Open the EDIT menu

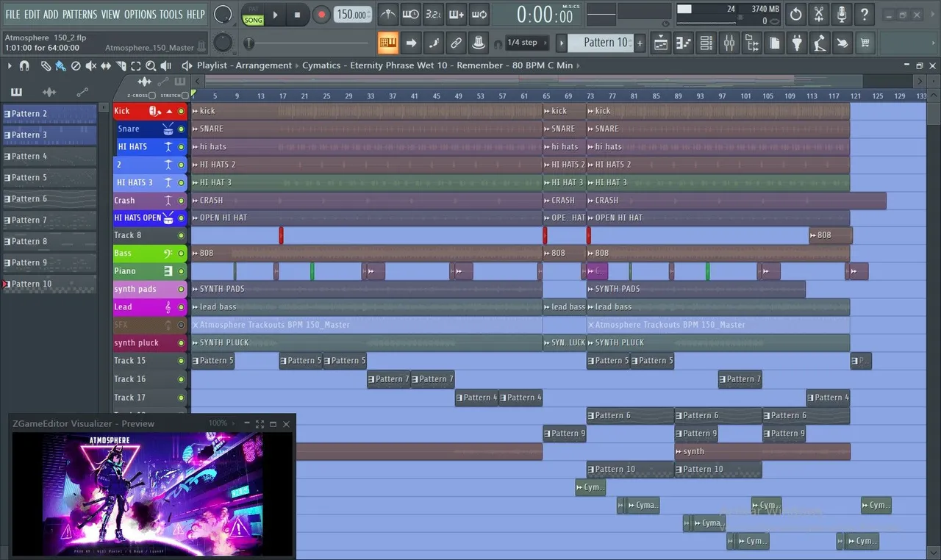pyautogui.click(x=32, y=14)
